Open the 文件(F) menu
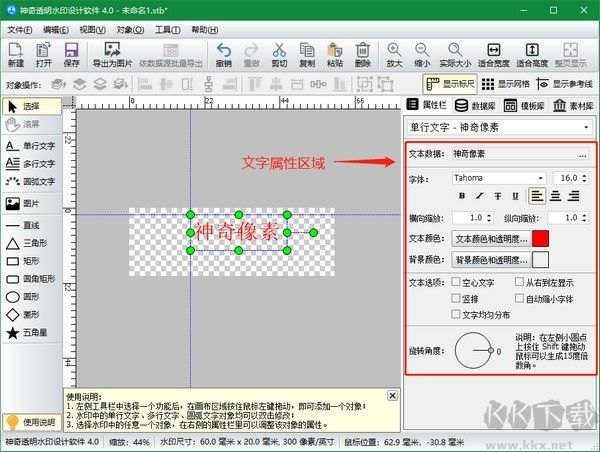Viewport: 600px width, 452px height. coord(20,30)
